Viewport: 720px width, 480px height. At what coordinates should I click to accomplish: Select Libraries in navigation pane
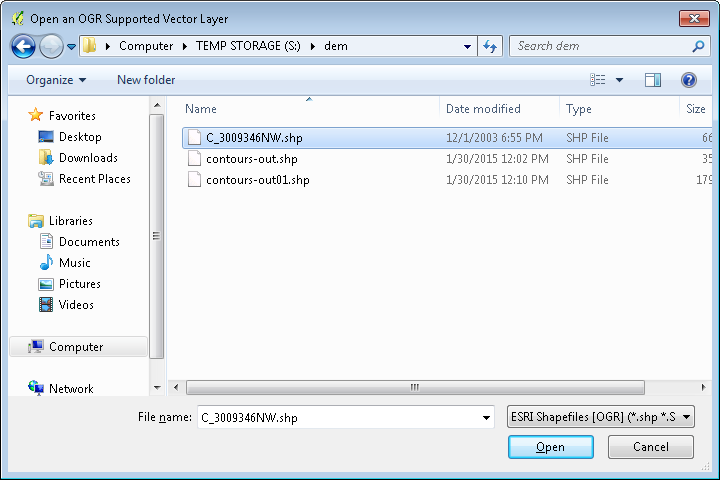[71, 220]
